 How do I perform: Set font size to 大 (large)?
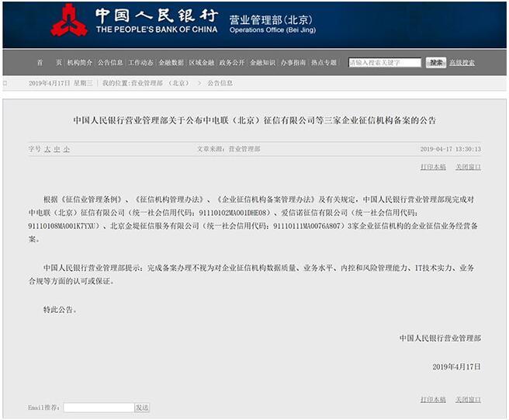tap(47, 149)
